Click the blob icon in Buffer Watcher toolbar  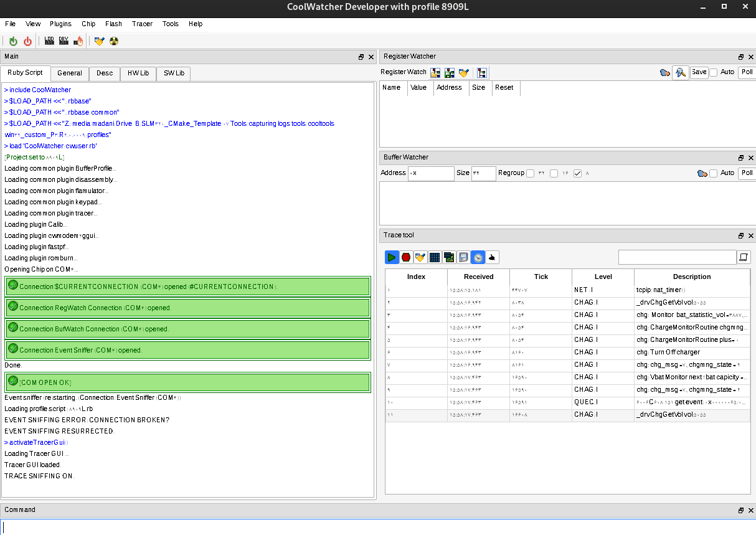pos(702,173)
